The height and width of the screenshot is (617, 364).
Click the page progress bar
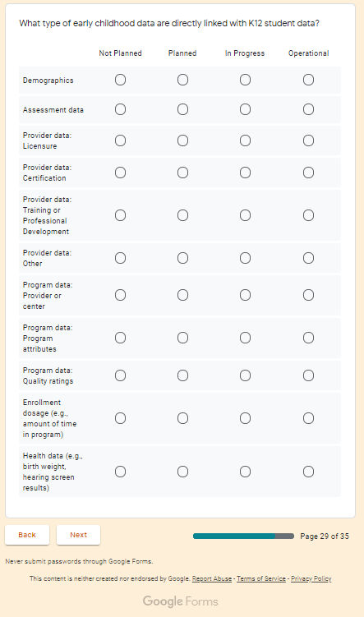pyautogui.click(x=243, y=536)
